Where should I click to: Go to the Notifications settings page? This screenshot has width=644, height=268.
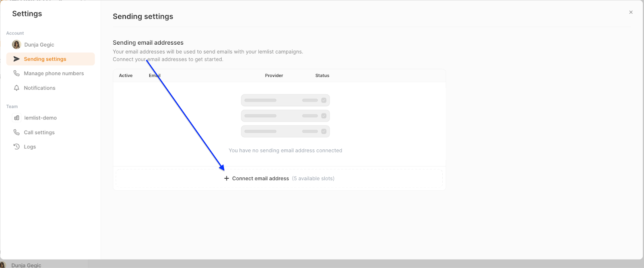[x=39, y=88]
